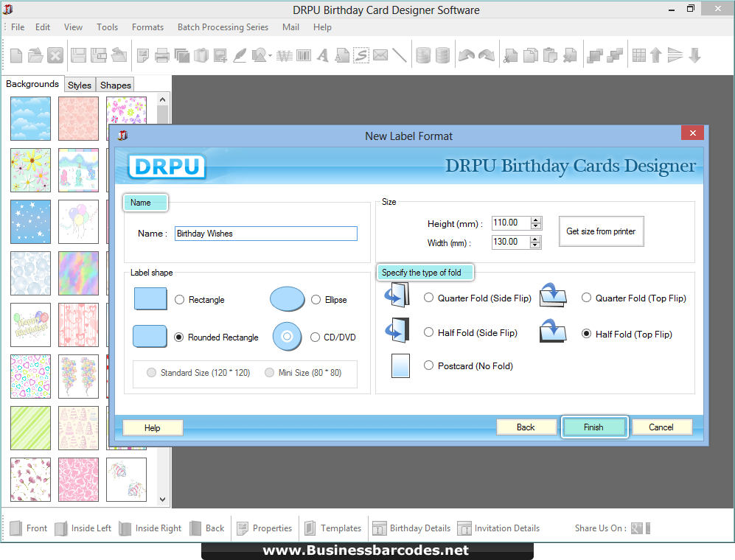Select the rainbow pastel gradient background
The image size is (735, 560).
click(x=78, y=273)
